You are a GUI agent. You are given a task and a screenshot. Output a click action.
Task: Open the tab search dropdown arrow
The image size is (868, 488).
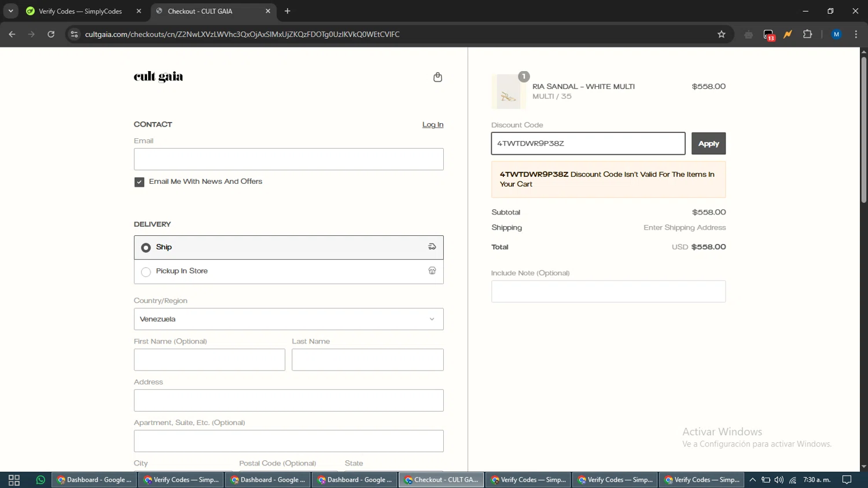(10, 11)
